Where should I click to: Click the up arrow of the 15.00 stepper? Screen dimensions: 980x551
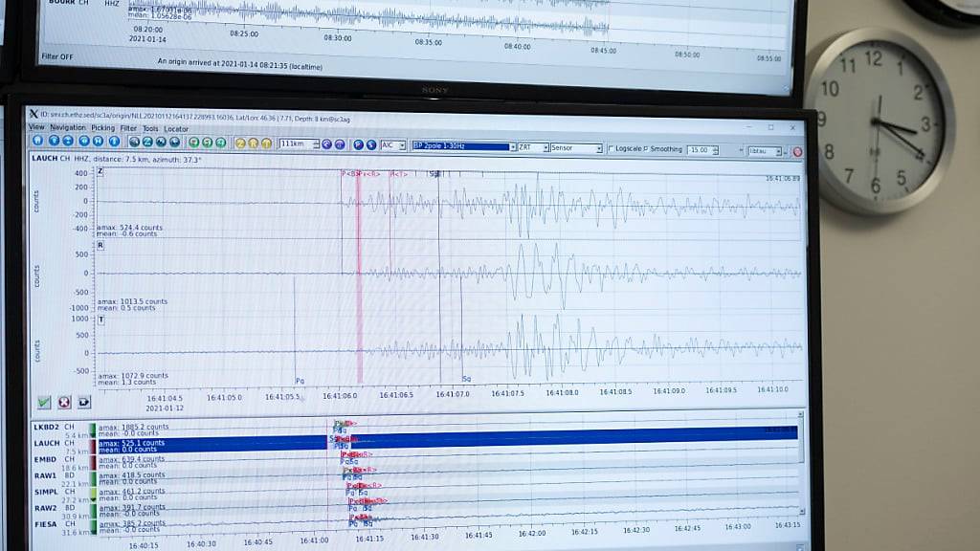(716, 143)
